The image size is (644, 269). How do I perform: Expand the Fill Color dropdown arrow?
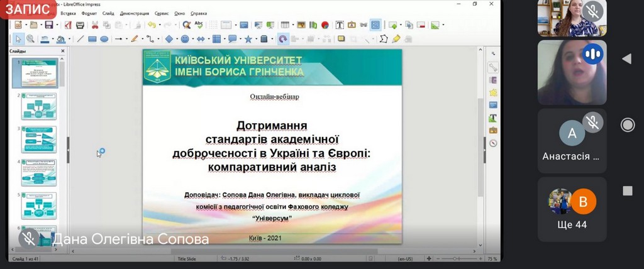click(x=69, y=39)
